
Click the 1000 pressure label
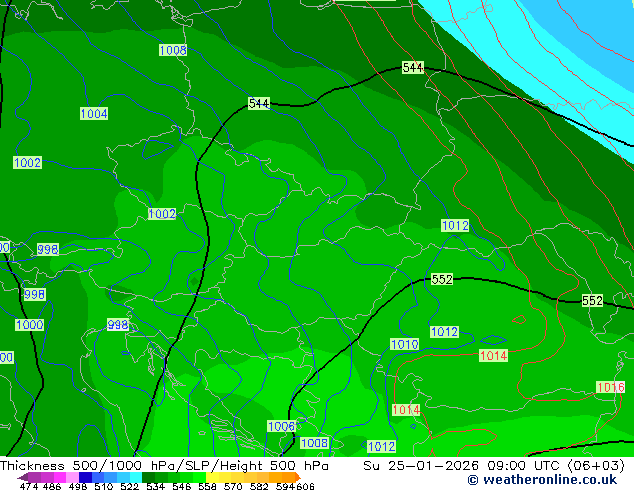point(30,325)
